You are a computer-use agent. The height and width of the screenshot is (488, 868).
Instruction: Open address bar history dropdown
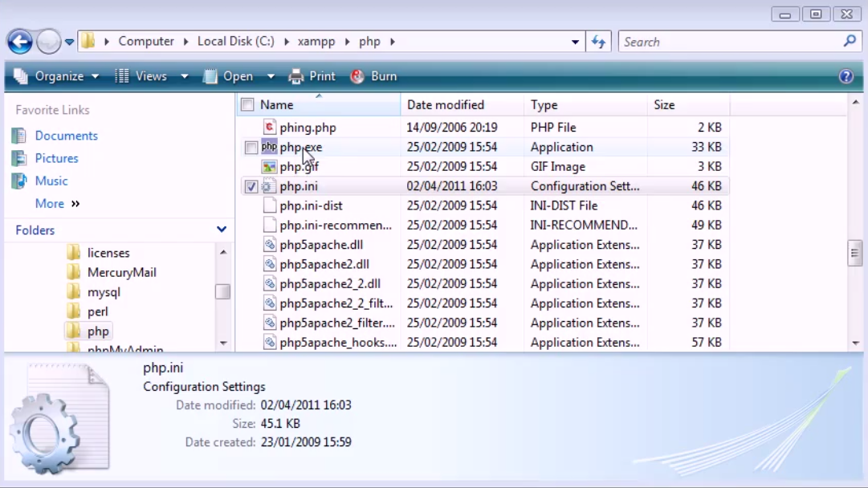575,42
